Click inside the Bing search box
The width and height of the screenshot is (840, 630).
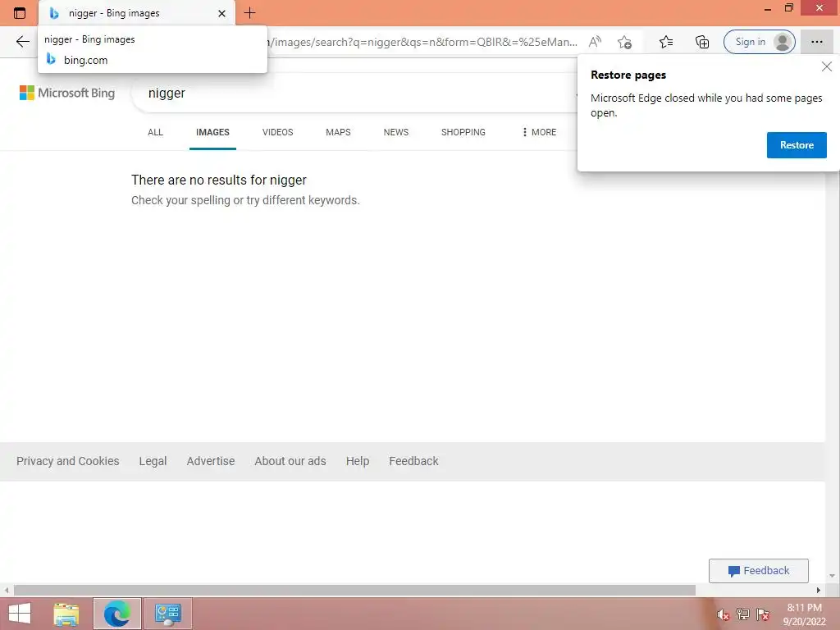pyautogui.click(x=354, y=94)
